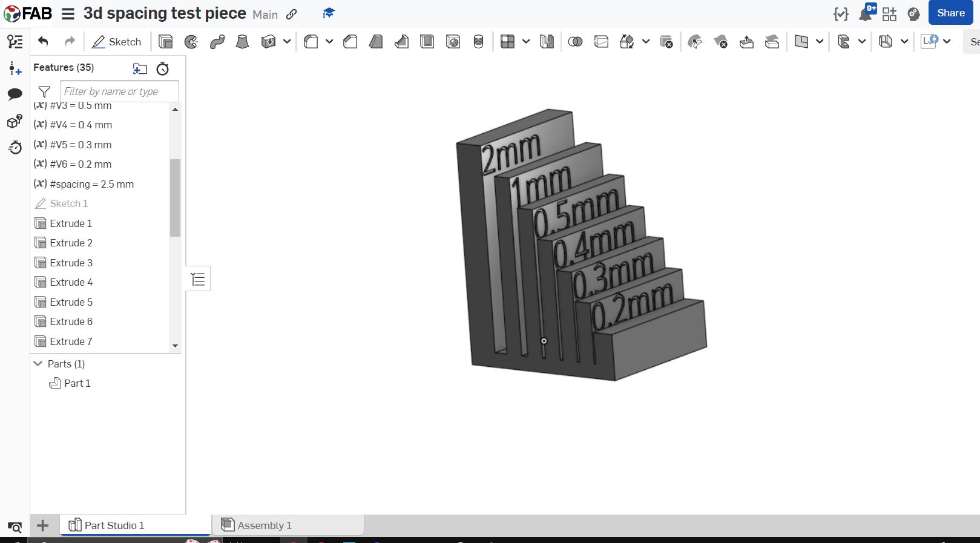Viewport: 980px width, 543px height.
Task: Open the sidebar cube with question-mark icon
Action: [15, 121]
